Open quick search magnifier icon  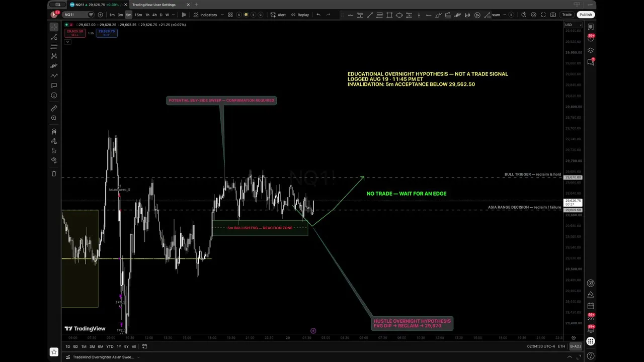click(524, 15)
